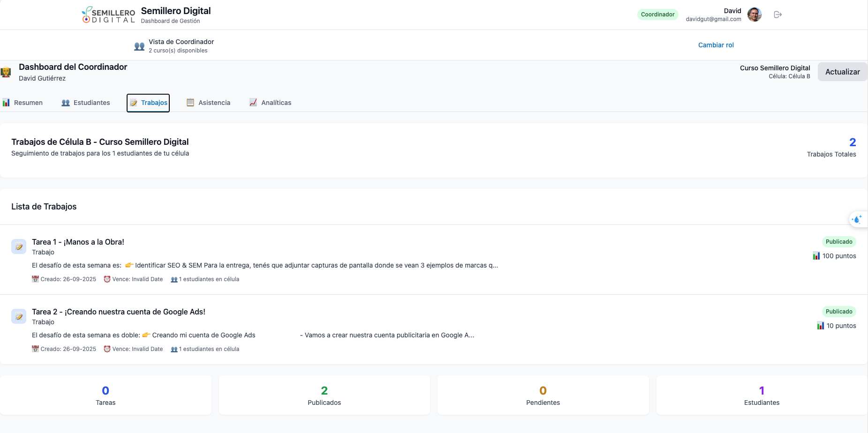
Task: Click 'Creado: 26-09-2025' text in Tarea 2
Action: (68, 349)
